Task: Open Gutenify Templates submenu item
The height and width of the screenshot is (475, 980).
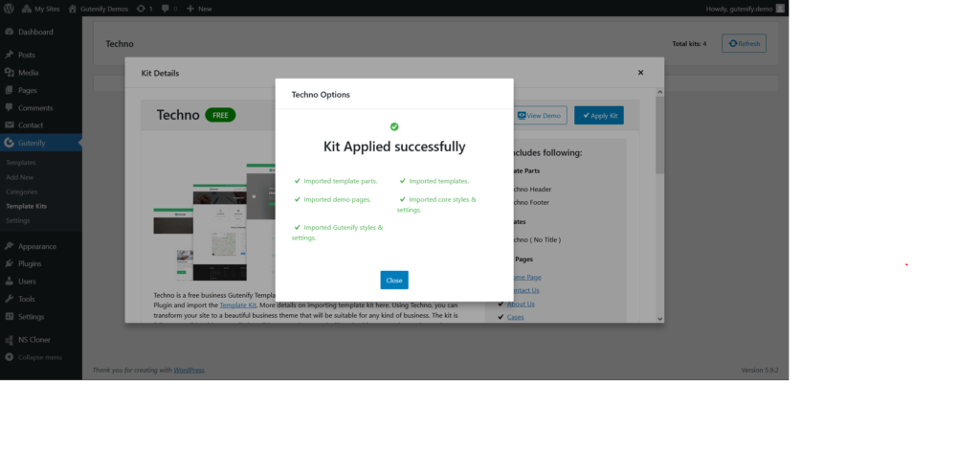Action: click(21, 163)
